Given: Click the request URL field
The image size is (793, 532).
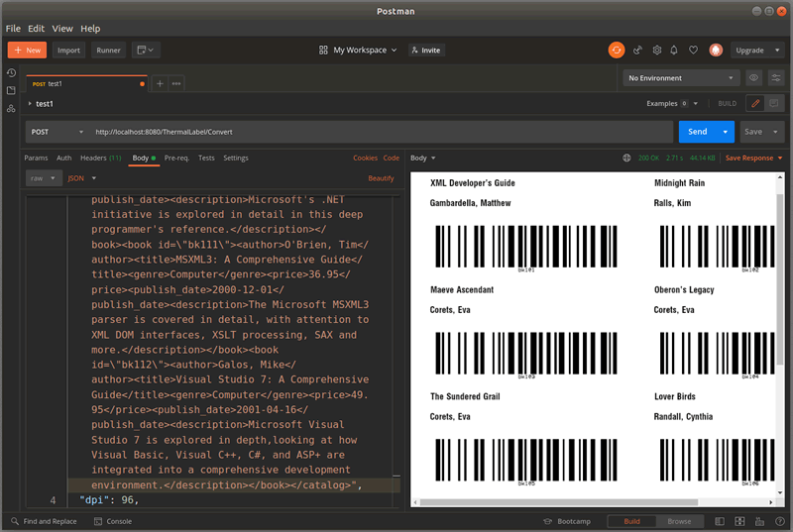Looking at the screenshot, I should (377, 132).
